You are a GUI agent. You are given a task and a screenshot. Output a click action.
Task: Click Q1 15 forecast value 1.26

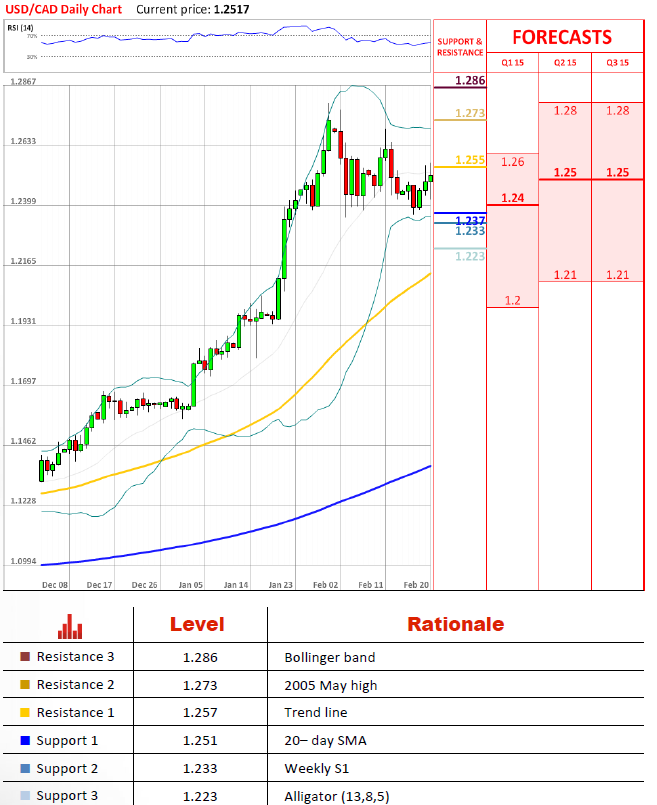[512, 162]
